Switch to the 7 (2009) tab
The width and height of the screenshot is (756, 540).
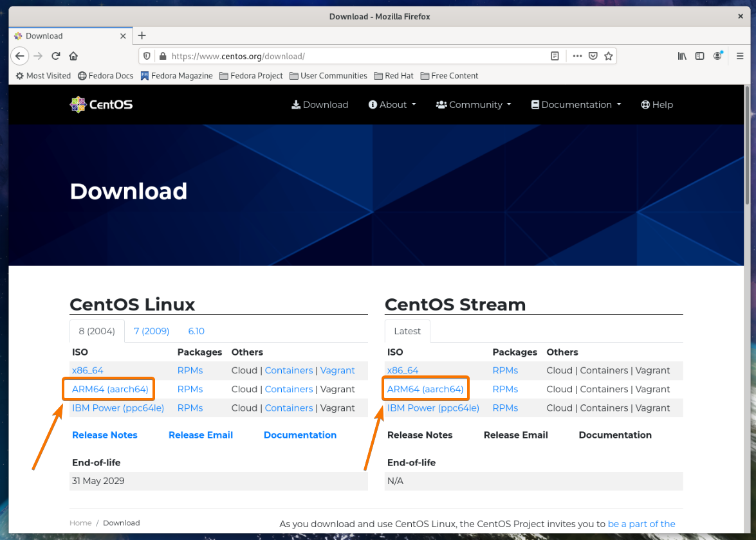[x=151, y=331]
